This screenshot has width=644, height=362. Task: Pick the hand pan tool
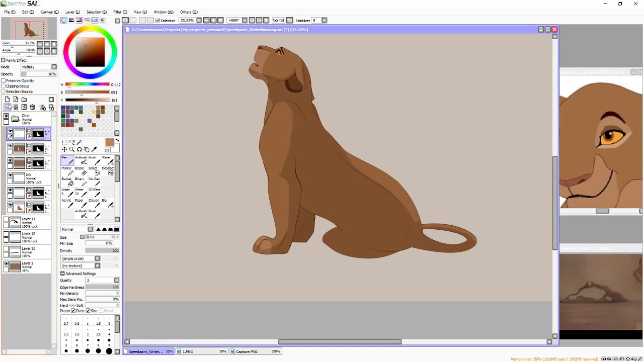[x=87, y=149]
